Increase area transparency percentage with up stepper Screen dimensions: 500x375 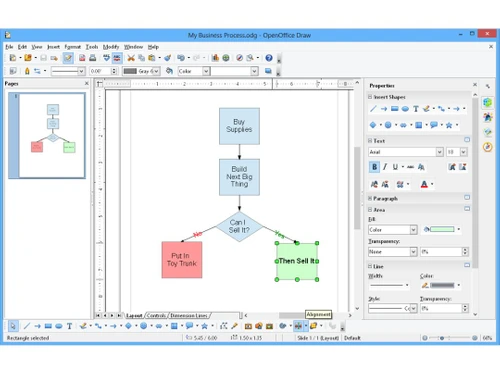[465, 250]
